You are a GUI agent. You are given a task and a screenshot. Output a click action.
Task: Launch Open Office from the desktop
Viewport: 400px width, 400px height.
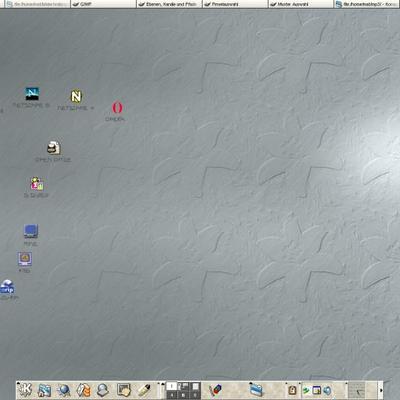[x=53, y=148]
